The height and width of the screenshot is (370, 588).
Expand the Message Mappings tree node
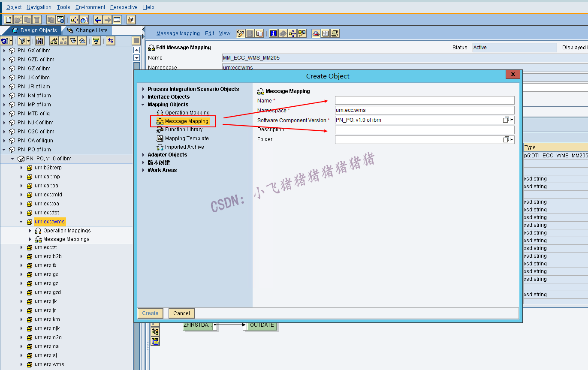click(x=30, y=239)
